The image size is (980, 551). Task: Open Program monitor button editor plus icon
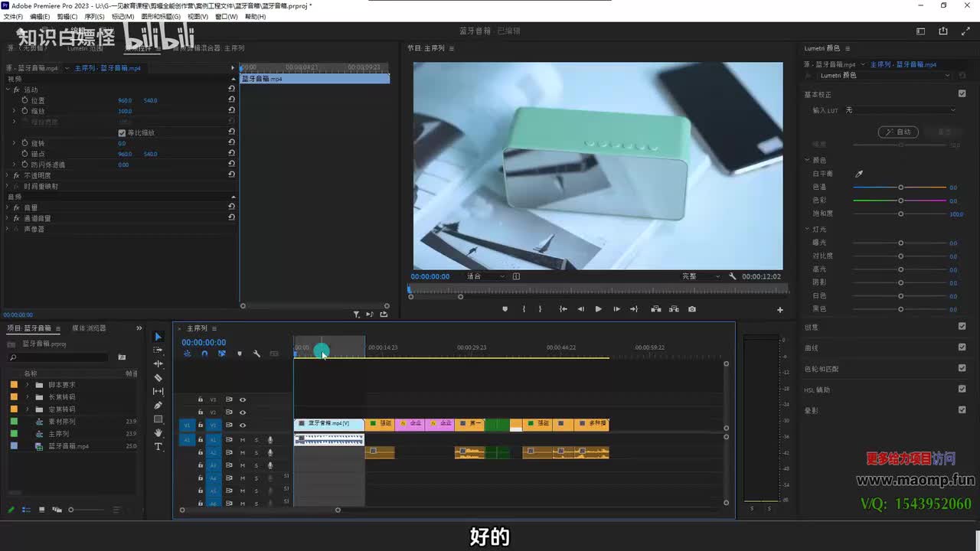point(780,310)
